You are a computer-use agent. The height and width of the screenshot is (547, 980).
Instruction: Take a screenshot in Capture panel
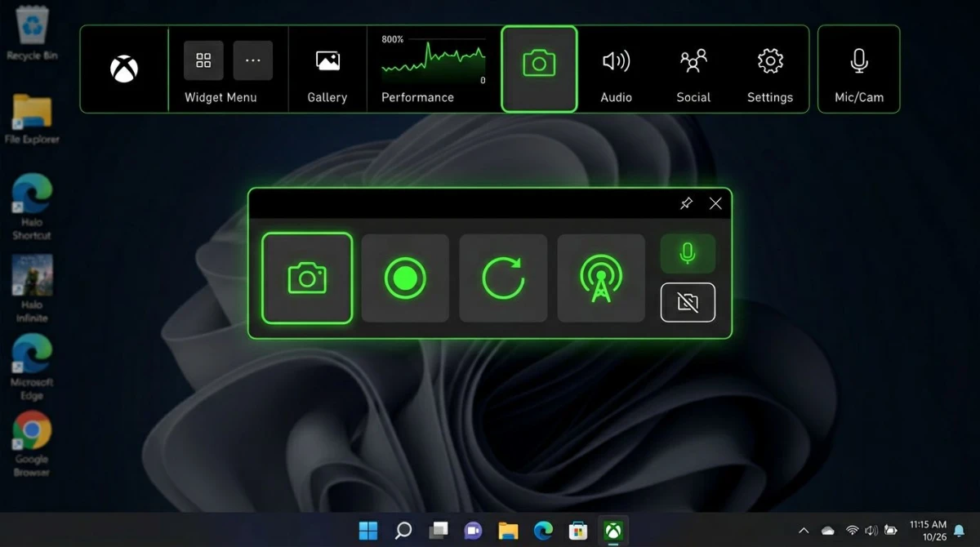(307, 278)
